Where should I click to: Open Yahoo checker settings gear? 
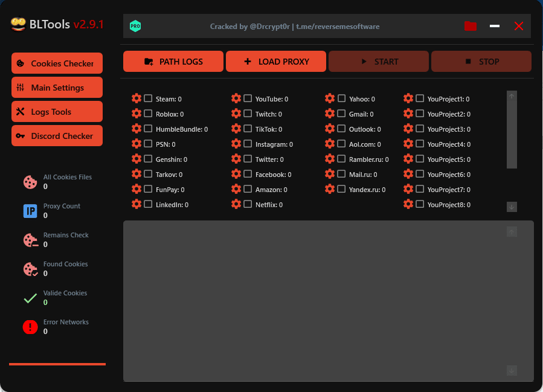[330, 98]
